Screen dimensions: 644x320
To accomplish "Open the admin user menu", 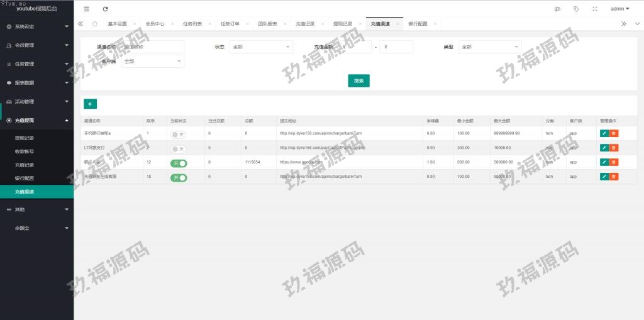I will pyautogui.click(x=620, y=9).
